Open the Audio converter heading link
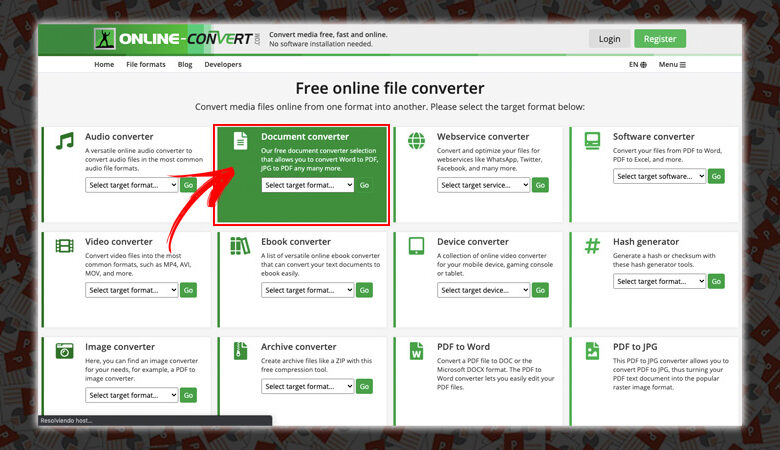The height and width of the screenshot is (450, 780). coord(119,137)
